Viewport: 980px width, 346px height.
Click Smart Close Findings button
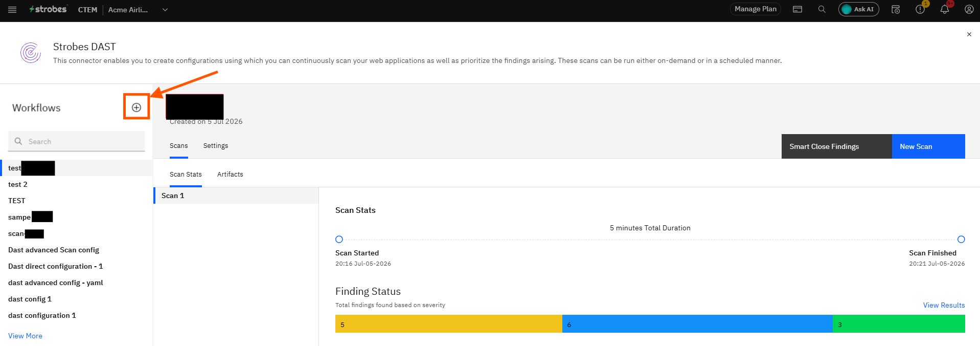(836, 146)
